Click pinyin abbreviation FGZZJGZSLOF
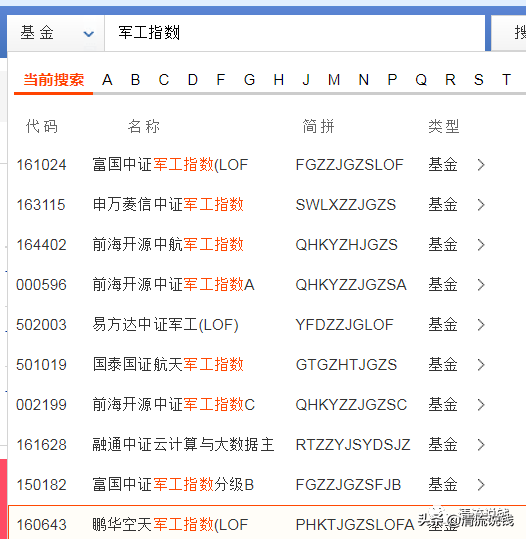This screenshot has width=526, height=539. (x=349, y=165)
